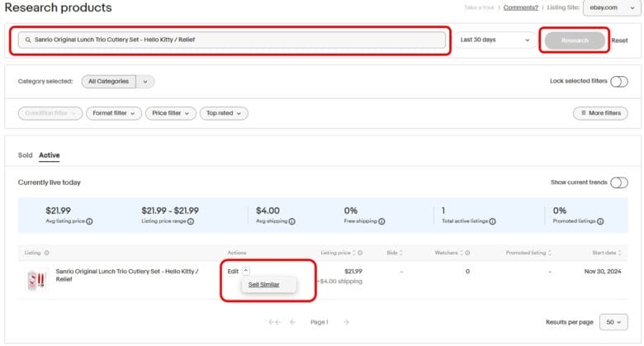Click the info icon next to Avg listing price
Viewport: 644px width, 346px height.
pyautogui.click(x=89, y=221)
